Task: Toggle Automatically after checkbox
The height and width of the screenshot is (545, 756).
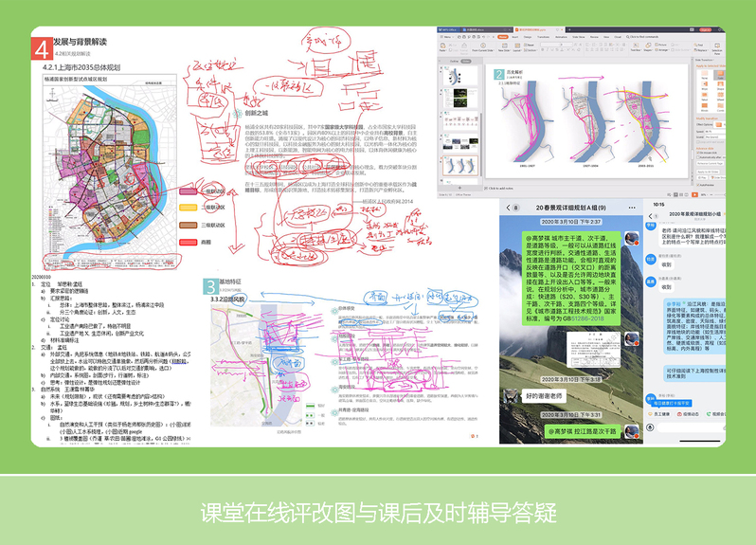Action: (x=697, y=157)
